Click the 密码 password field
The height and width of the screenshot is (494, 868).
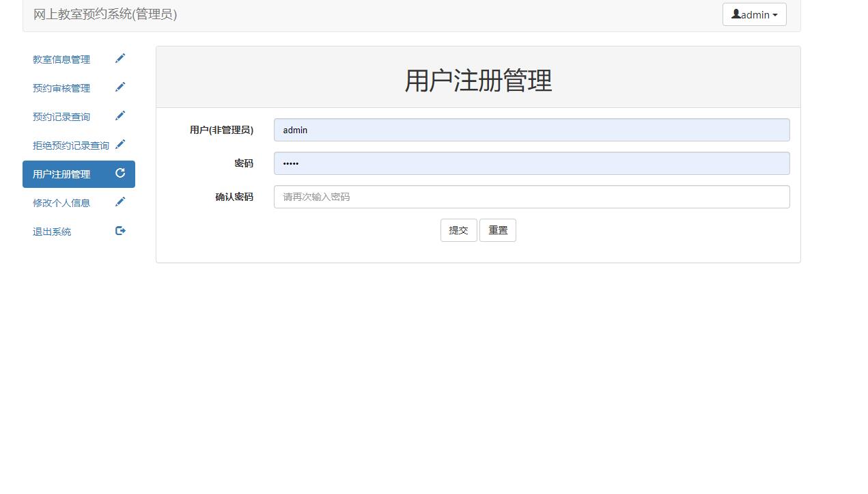coord(531,163)
